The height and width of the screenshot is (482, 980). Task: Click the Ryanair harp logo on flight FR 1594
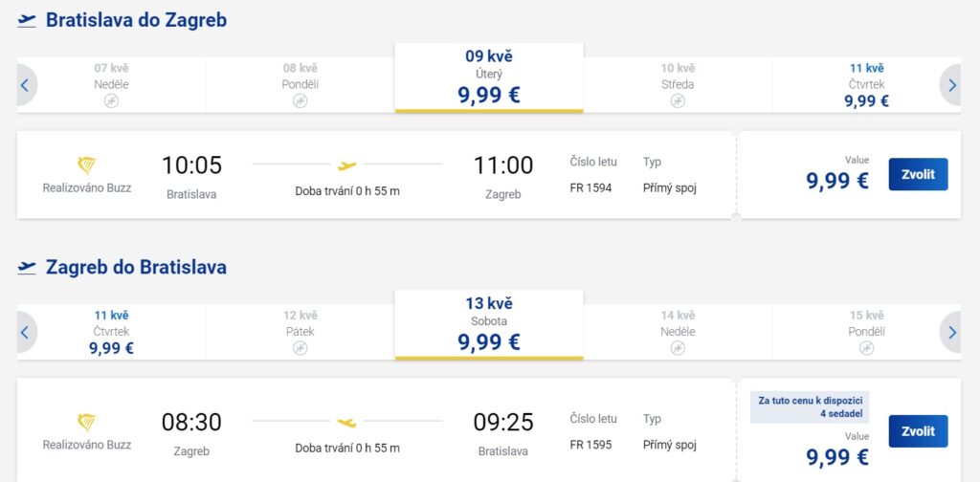point(87,165)
